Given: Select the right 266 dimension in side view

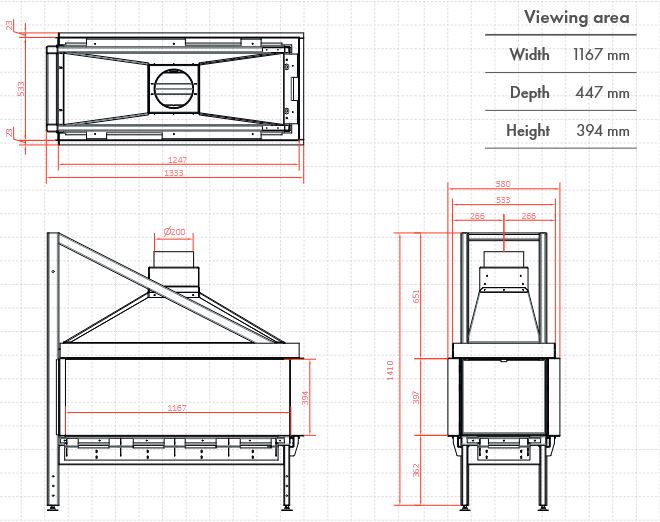Looking at the screenshot, I should (x=527, y=215).
